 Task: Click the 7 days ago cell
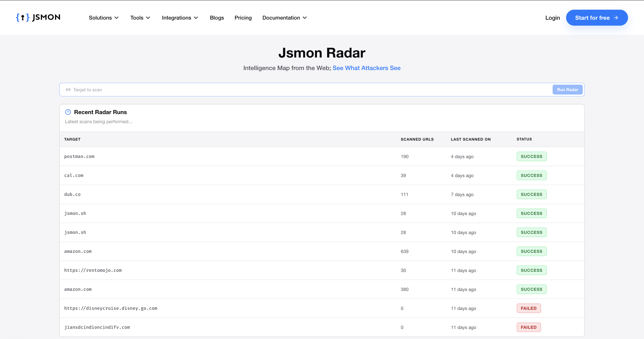coord(462,194)
